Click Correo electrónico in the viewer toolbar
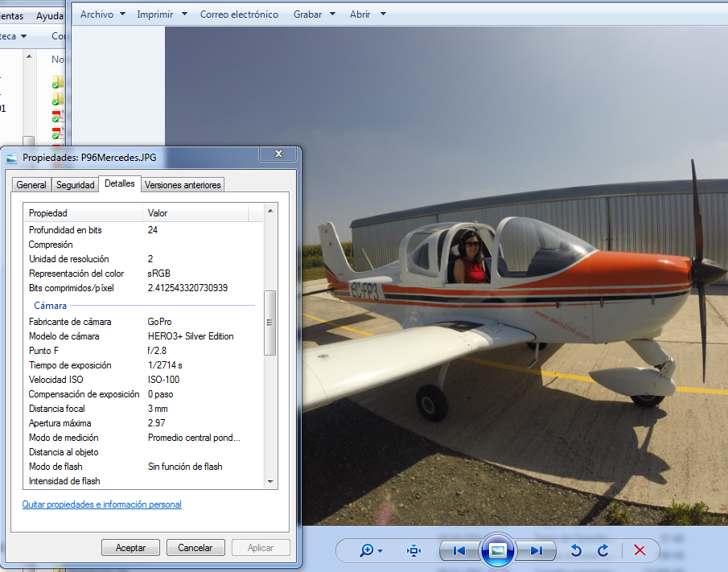 (239, 14)
